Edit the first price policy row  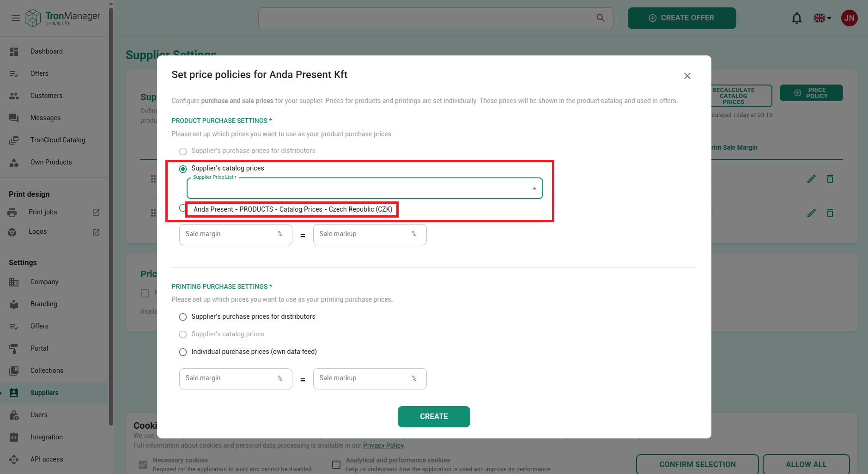812,179
